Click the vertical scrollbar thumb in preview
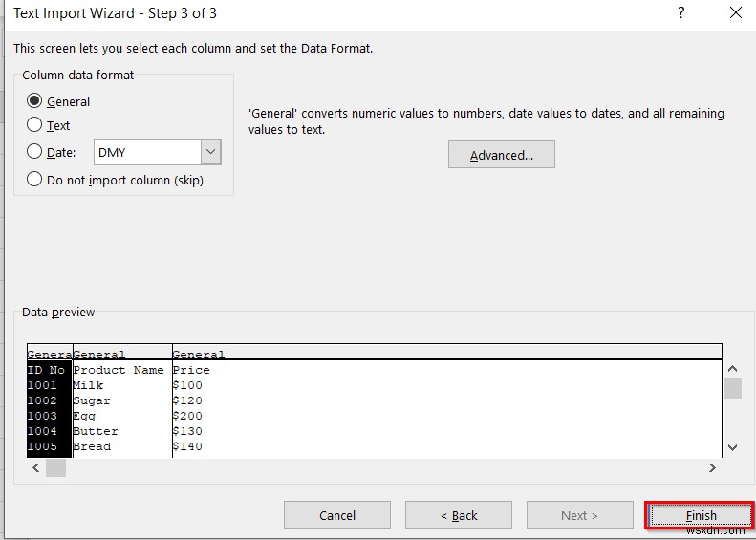756x540 pixels. (732, 389)
